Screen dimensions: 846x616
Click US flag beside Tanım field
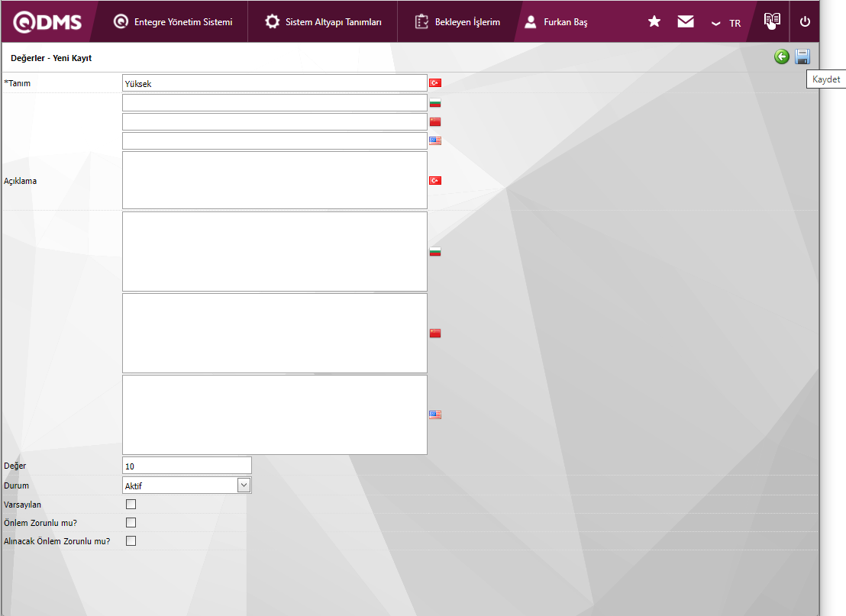435,140
